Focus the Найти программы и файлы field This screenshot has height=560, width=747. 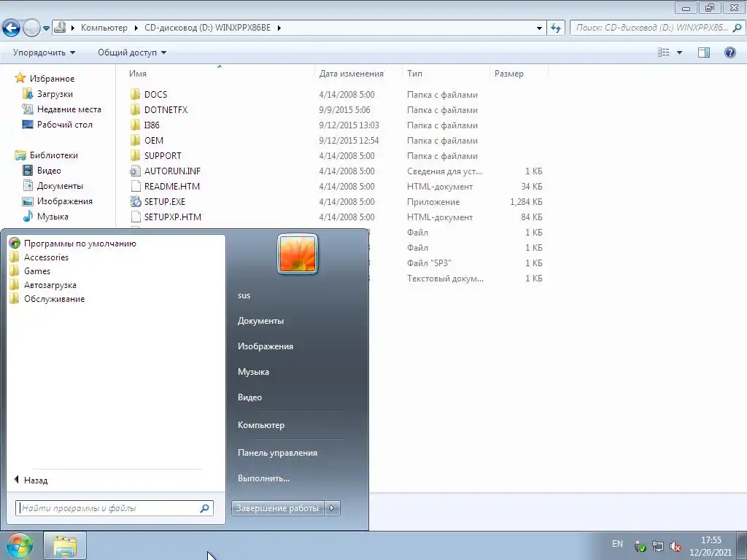pos(115,508)
